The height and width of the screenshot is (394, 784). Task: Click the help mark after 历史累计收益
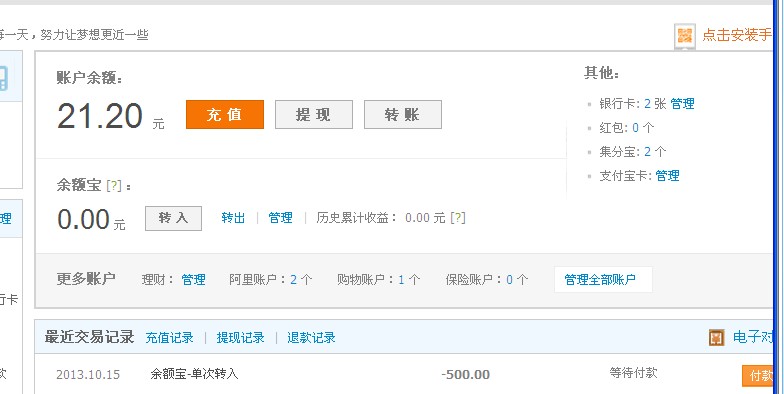(458, 218)
